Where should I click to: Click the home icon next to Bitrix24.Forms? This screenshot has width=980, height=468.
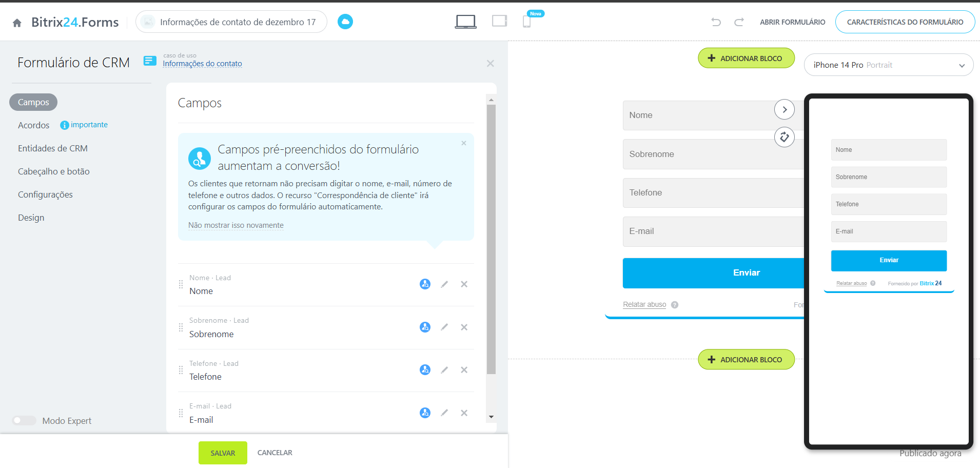17,23
